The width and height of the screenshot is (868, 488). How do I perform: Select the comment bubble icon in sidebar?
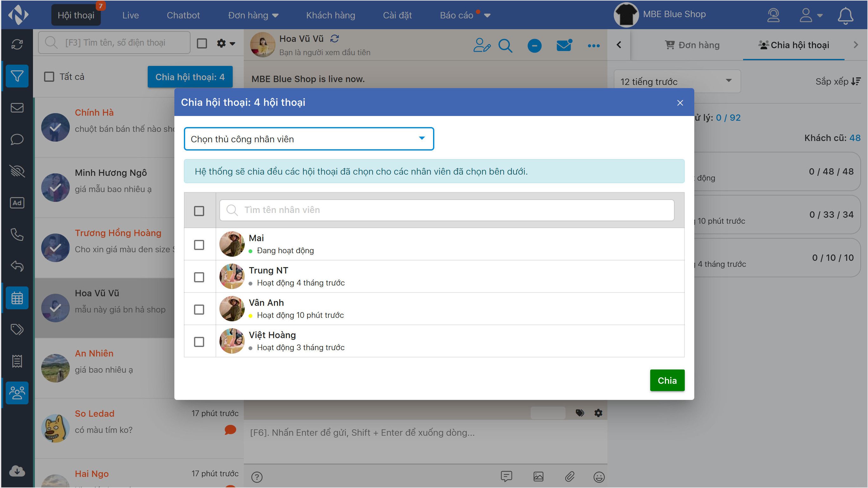pyautogui.click(x=17, y=139)
